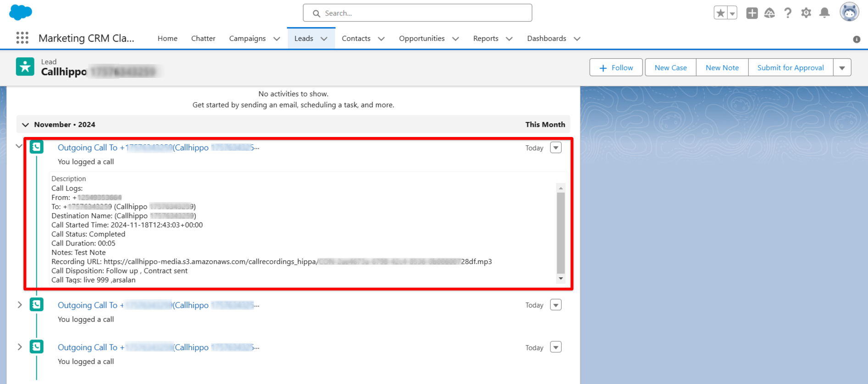The width and height of the screenshot is (868, 384).
Task: Open the user profile avatar
Action: pos(849,12)
